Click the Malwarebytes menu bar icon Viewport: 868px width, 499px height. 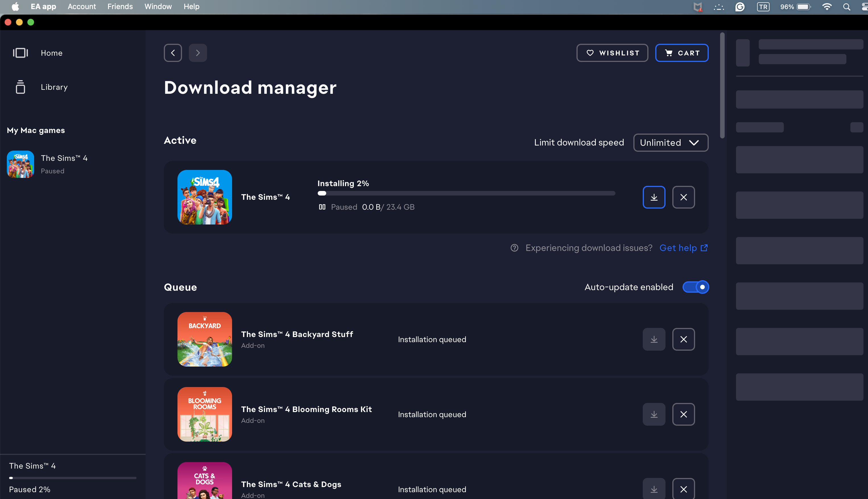(698, 7)
